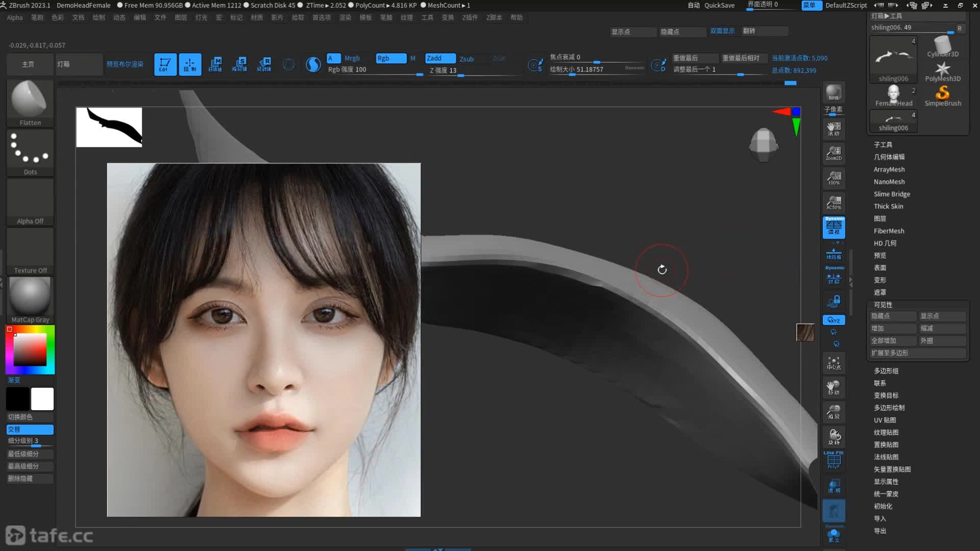Select the FemaleHead tool thumbnail
The image size is (980, 551).
[893, 96]
